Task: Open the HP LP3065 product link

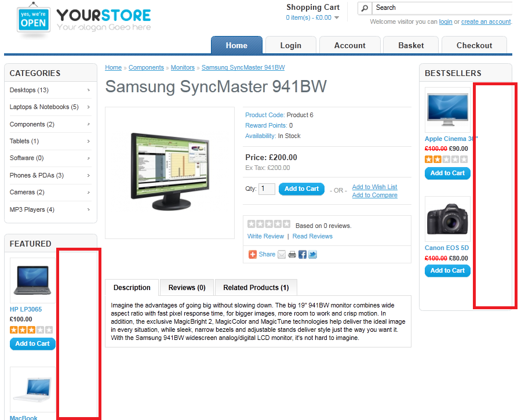Action: (25, 309)
